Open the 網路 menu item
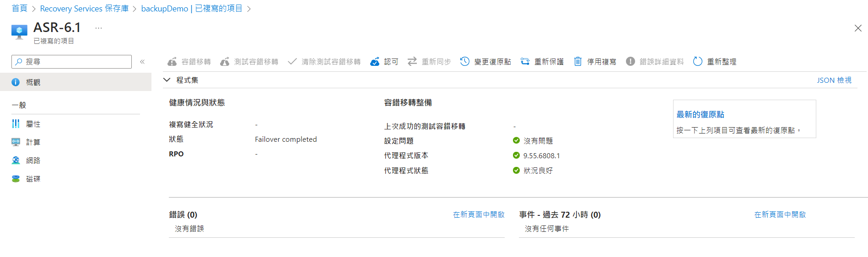The image size is (868, 257). click(75, 161)
